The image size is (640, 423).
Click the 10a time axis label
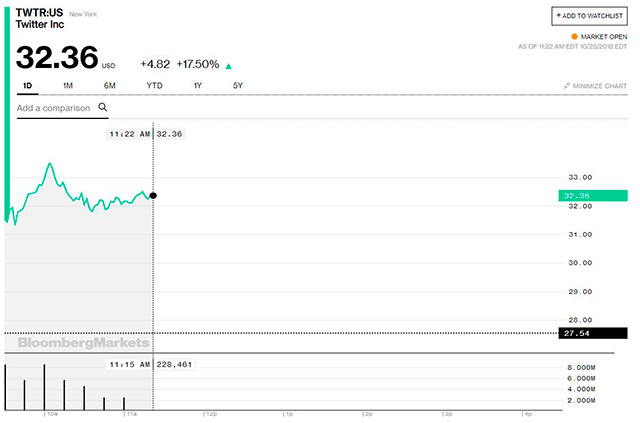(x=52, y=414)
